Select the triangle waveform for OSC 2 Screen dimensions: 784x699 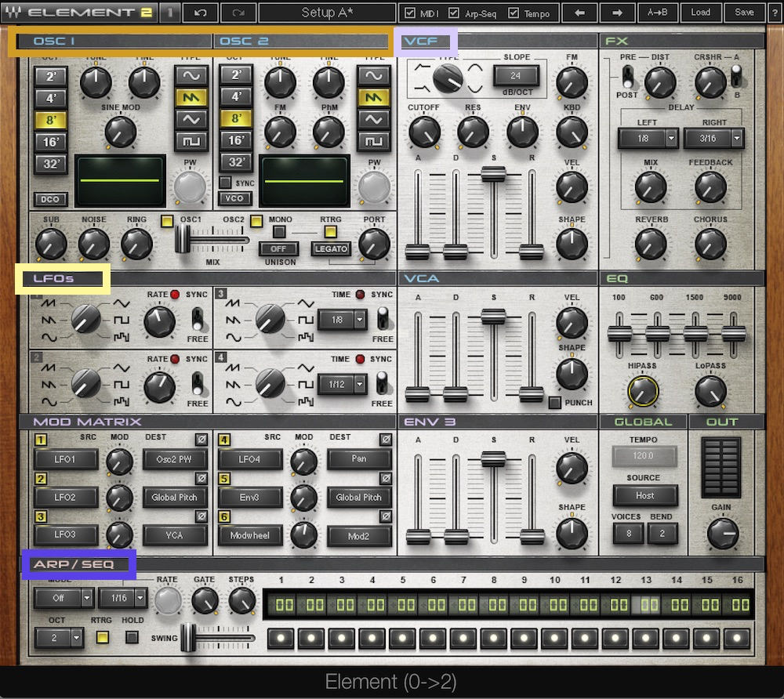tap(374, 119)
